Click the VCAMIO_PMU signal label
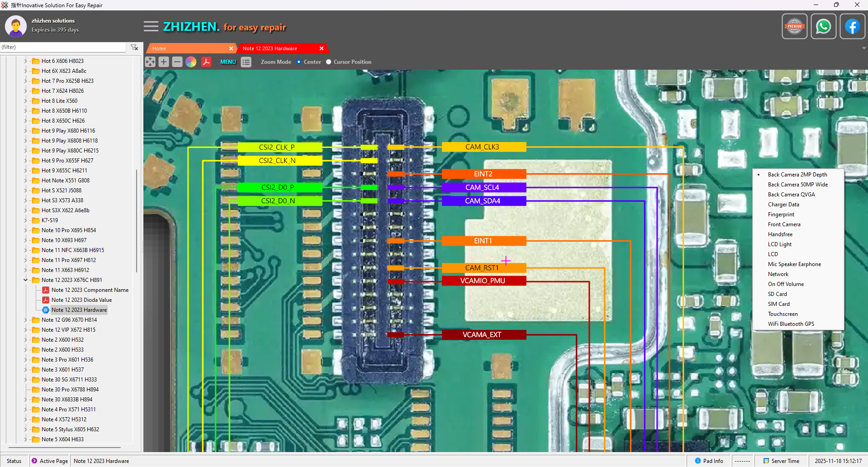 [x=484, y=281]
